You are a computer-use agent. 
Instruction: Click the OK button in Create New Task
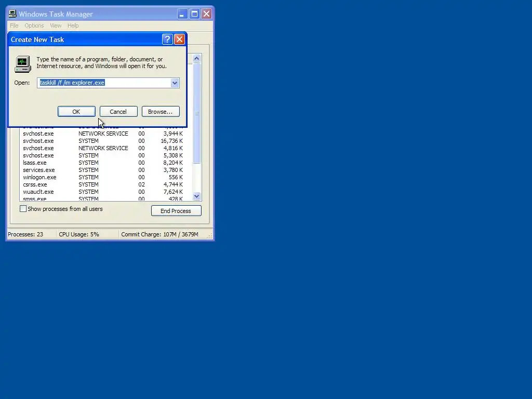76,112
